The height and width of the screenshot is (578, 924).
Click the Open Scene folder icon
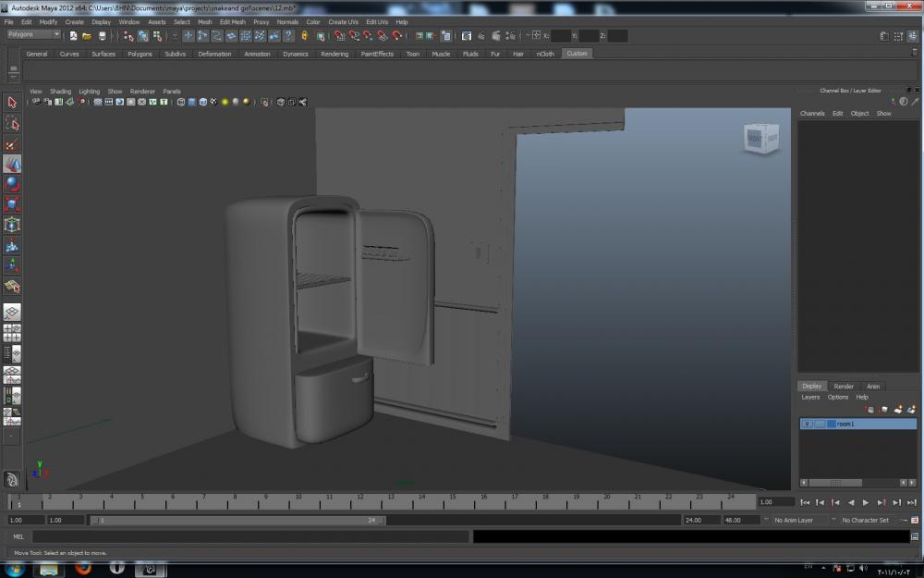coord(86,36)
